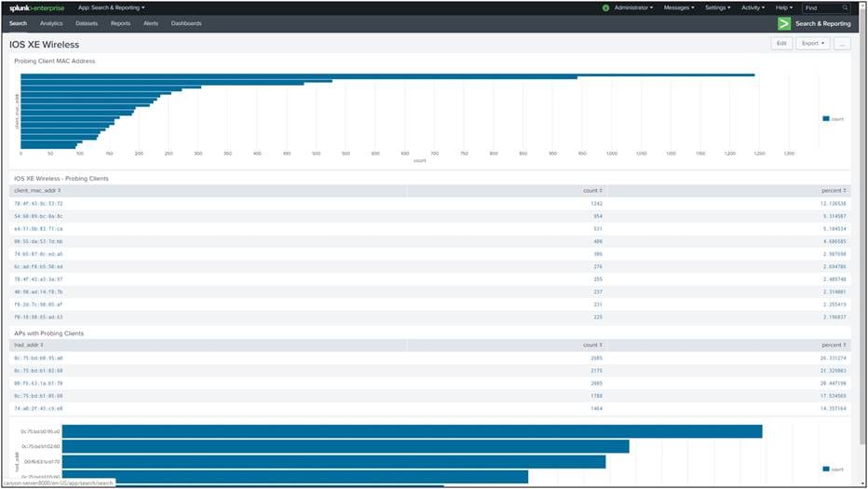Click count value 225 in Probing Clients
The width and height of the screenshot is (868, 489).
[598, 318]
